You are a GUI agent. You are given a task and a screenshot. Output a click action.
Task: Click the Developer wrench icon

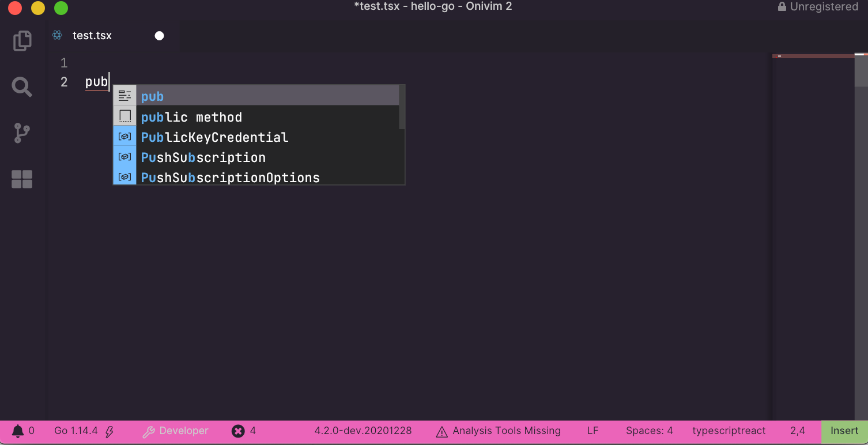coord(149,431)
